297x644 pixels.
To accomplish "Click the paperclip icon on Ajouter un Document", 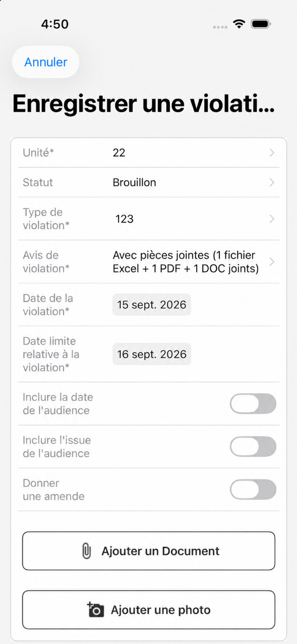I will click(x=87, y=551).
